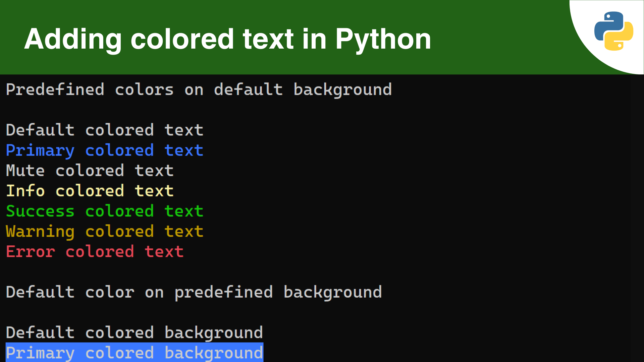Screen dimensions: 644x362
Task: Select the 'Adding colored text in Python' title
Action: tap(228, 38)
